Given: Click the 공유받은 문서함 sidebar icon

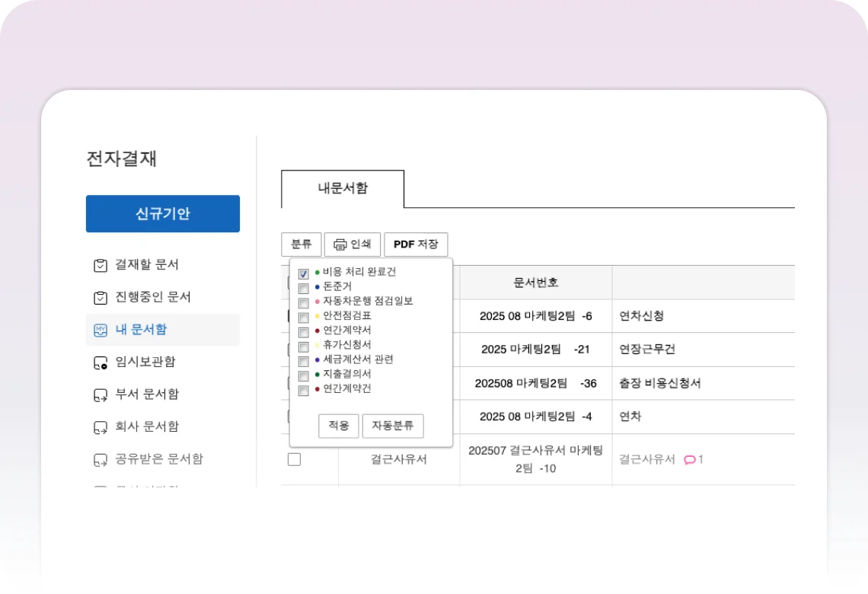Looking at the screenshot, I should point(100,459).
